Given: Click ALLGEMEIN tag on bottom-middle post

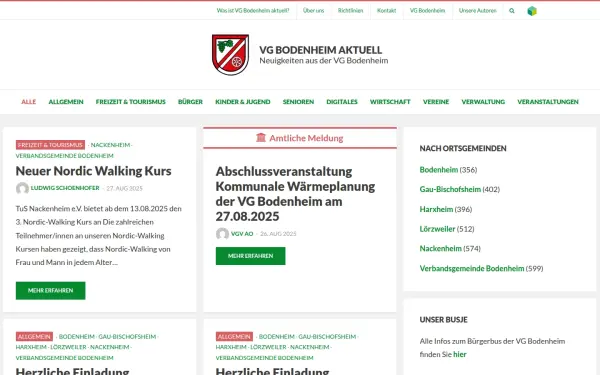Looking at the screenshot, I should pos(234,337).
